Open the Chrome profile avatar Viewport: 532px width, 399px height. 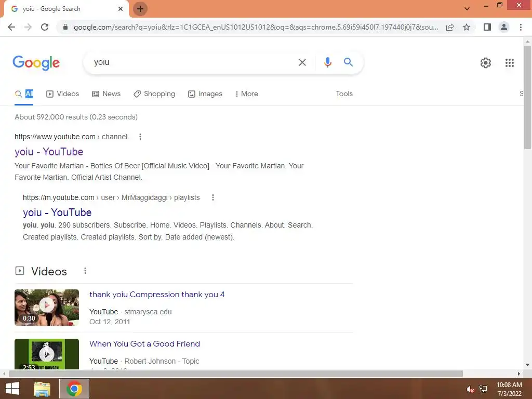[x=504, y=27]
